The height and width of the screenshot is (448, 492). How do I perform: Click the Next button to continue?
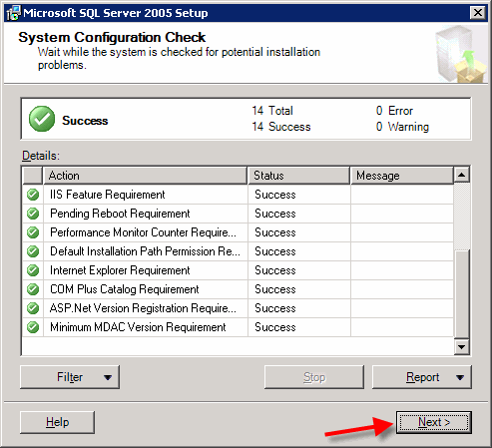click(434, 422)
